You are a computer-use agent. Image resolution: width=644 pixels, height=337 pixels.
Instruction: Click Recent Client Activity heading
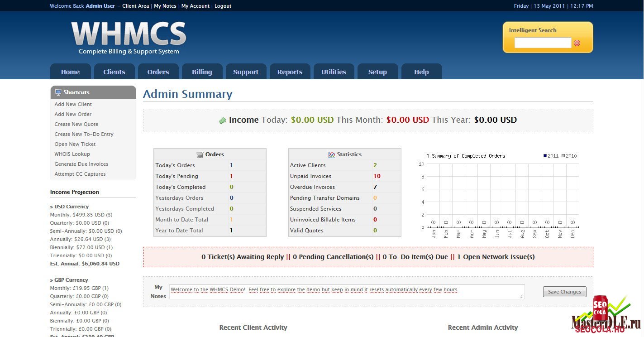[x=253, y=327]
